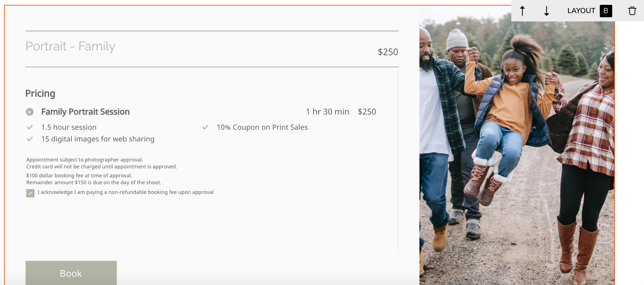
Task: Click the Portrait - Family title
Action: (x=70, y=46)
